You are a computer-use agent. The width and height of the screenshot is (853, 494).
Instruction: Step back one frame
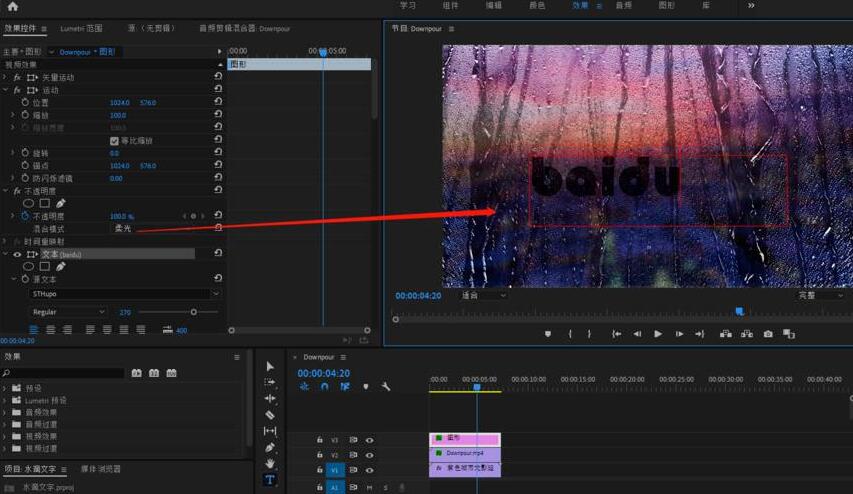point(637,334)
